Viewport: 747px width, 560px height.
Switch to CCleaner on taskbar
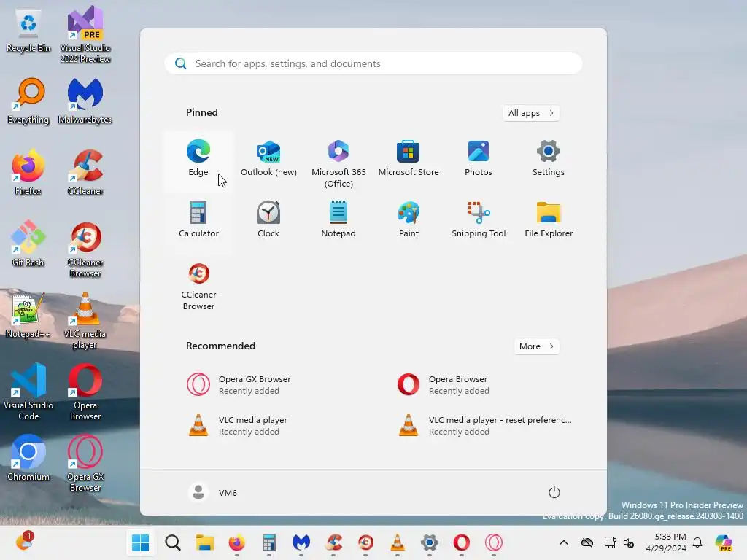point(333,542)
